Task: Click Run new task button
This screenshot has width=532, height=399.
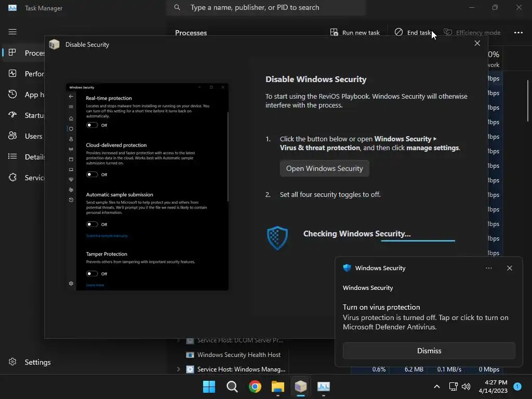Action: pyautogui.click(x=355, y=33)
